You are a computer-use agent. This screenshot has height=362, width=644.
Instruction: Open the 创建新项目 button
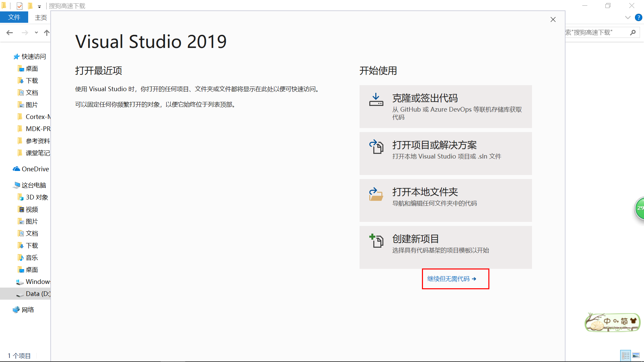click(x=445, y=247)
